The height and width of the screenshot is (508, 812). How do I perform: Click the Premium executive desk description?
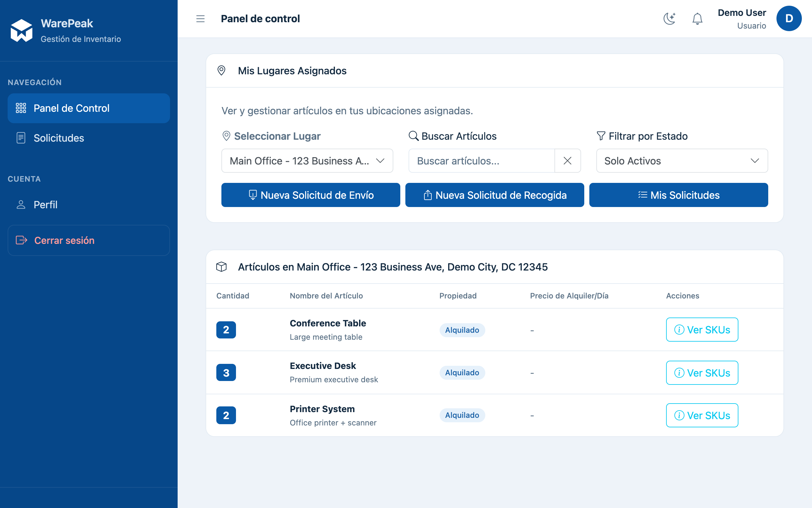[x=334, y=380]
